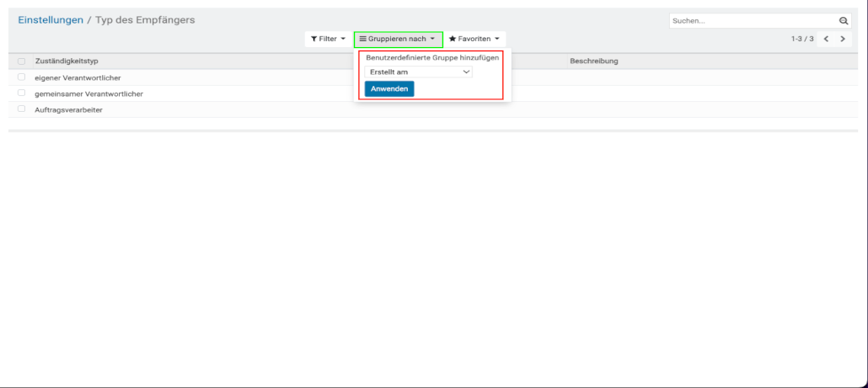868x388 pixels.
Task: Go to the previous page arrow
Action: (x=826, y=40)
